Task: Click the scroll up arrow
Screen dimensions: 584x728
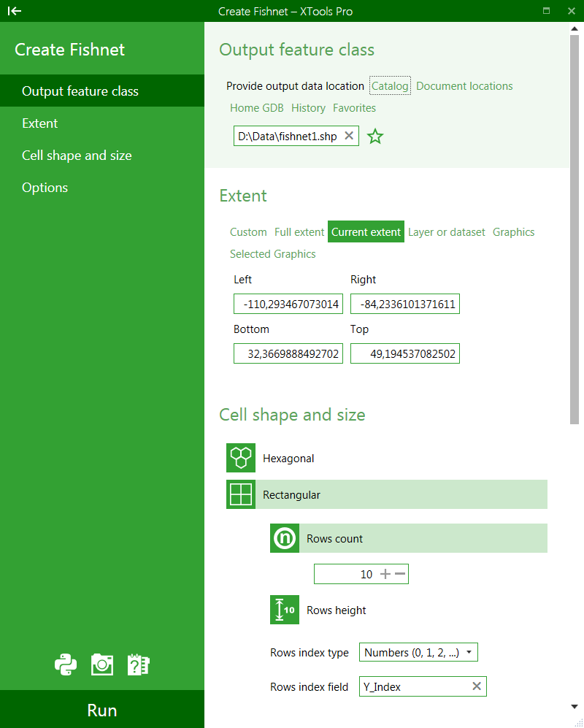Action: click(575, 28)
